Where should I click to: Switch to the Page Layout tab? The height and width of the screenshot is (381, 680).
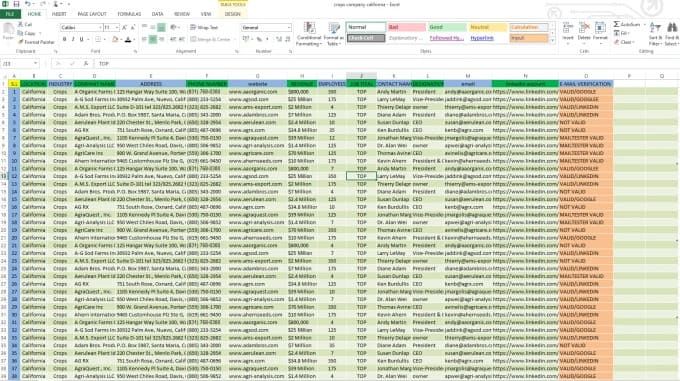92,14
